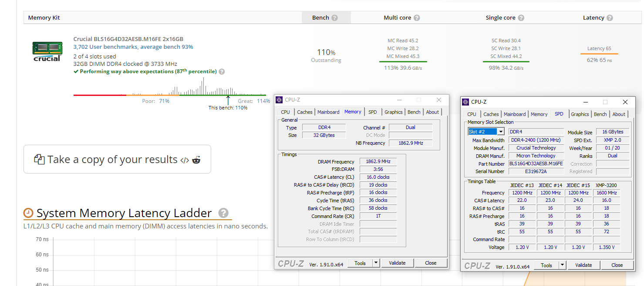Click the Command Rate 1T field
Image resolution: width=644 pixels, height=286 pixels.
point(378,216)
